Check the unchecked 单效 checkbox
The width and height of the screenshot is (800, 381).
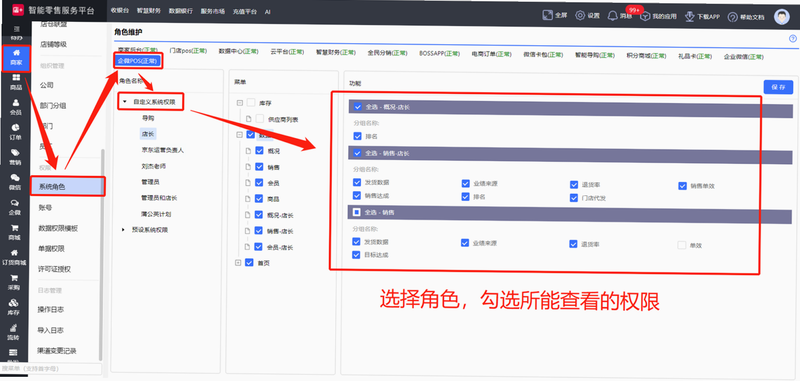pos(682,245)
